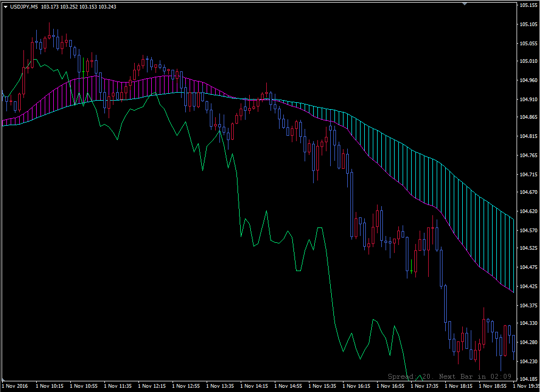Click the 105.010 price label
The image size is (540, 392).
pos(529,61)
